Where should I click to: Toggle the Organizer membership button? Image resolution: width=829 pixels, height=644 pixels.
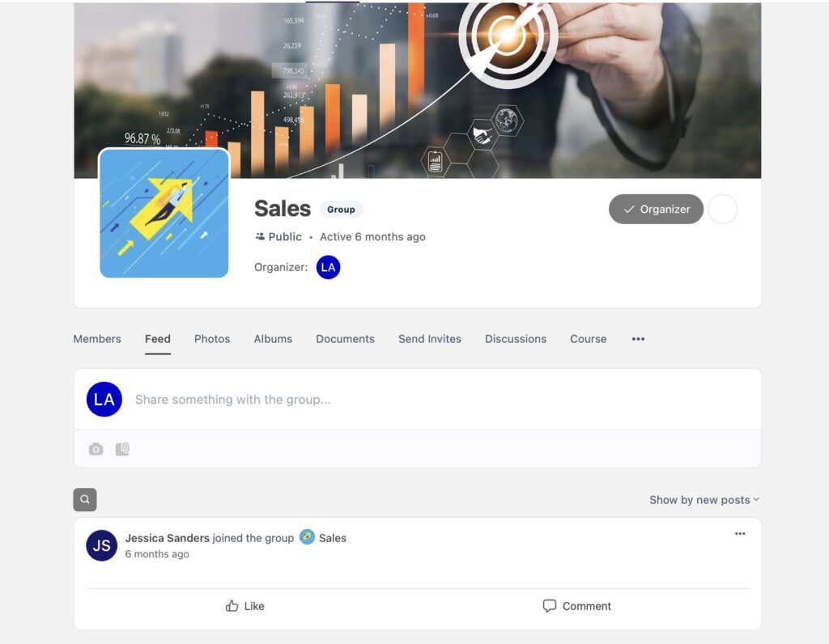pos(656,210)
